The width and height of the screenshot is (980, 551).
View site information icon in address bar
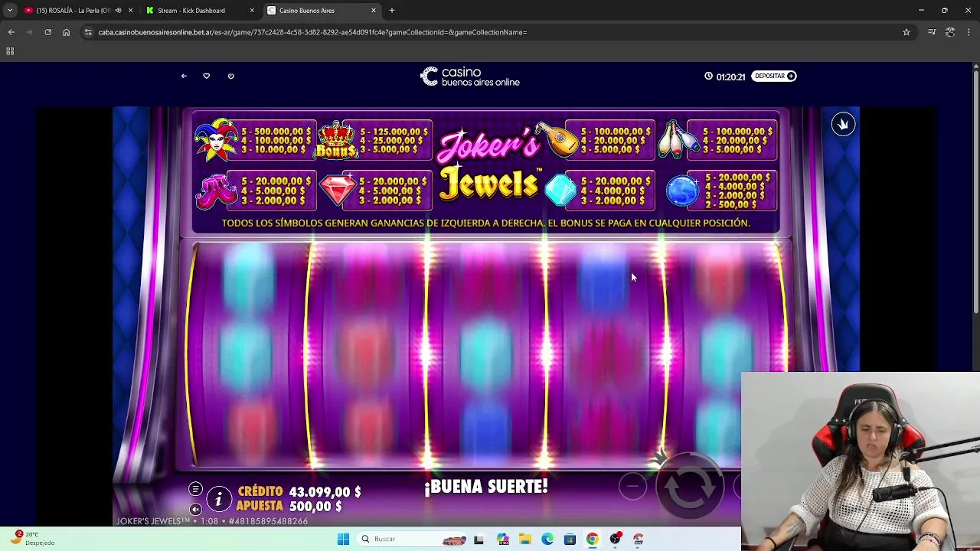pyautogui.click(x=88, y=32)
